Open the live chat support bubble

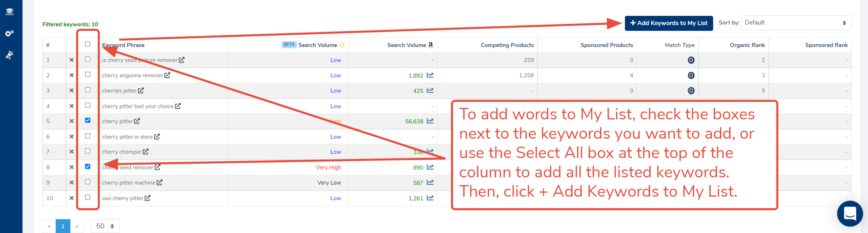tap(850, 214)
